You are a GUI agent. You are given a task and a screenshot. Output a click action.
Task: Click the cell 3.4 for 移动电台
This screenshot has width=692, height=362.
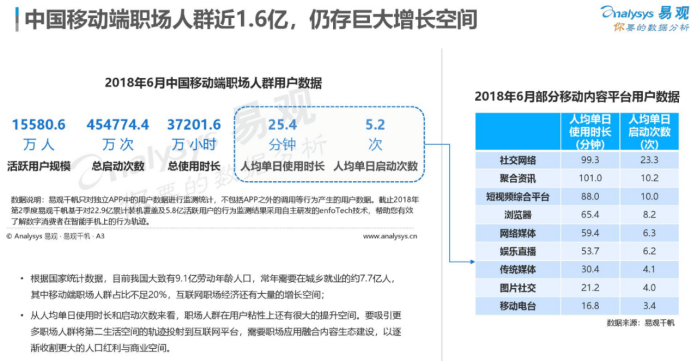click(x=649, y=305)
